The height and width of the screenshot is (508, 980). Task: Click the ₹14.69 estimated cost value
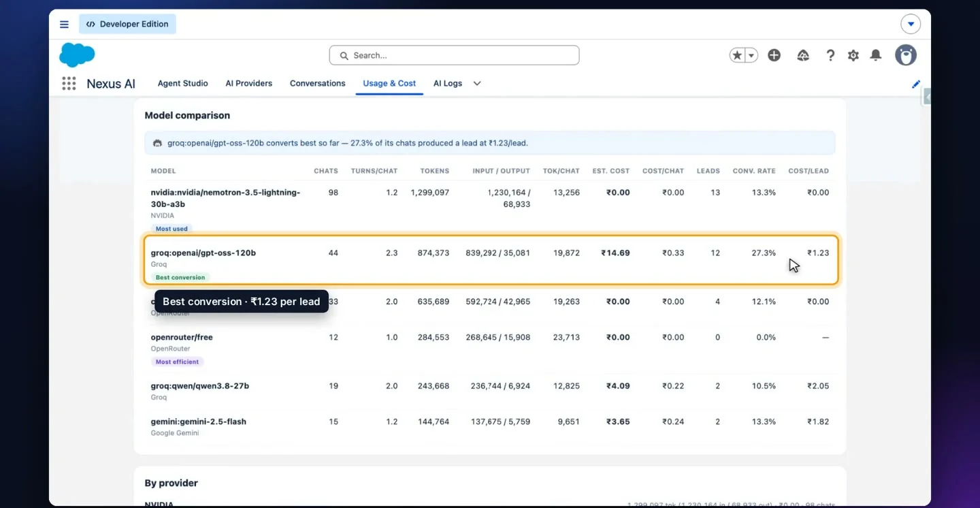[x=615, y=253]
